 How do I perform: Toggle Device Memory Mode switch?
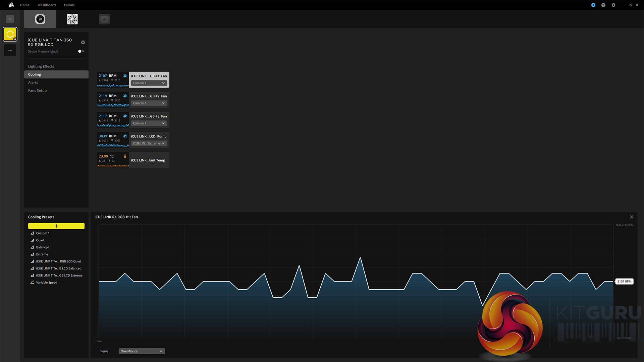(81, 51)
